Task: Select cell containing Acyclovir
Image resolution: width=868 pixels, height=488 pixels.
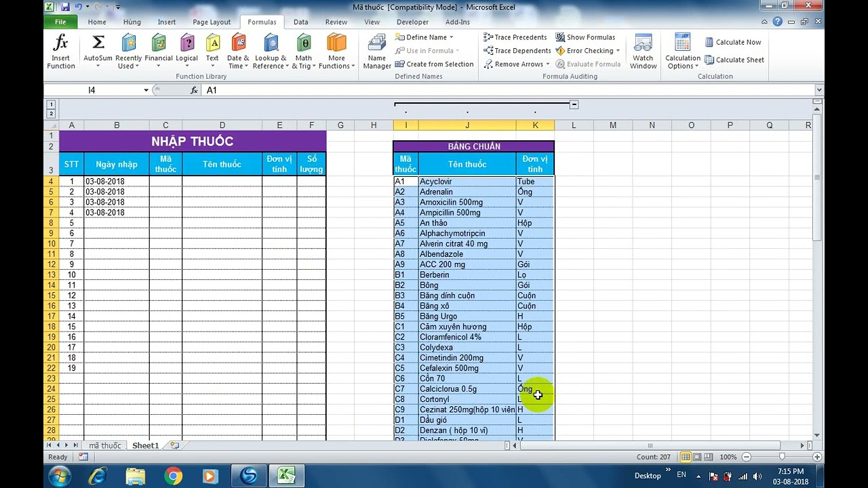Action: coord(467,182)
